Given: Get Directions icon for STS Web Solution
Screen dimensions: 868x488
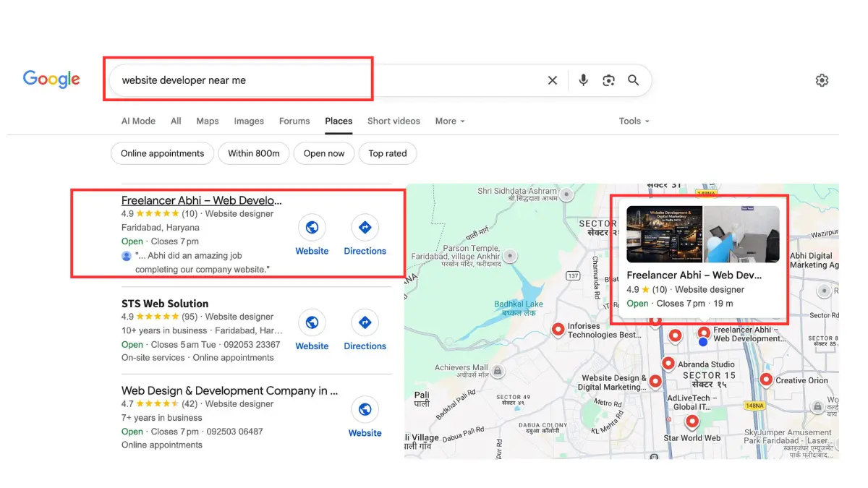Looking at the screenshot, I should 365,322.
